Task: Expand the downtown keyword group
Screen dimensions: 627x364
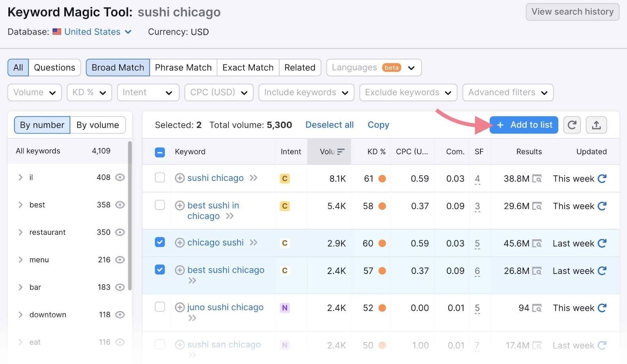Action: point(20,315)
